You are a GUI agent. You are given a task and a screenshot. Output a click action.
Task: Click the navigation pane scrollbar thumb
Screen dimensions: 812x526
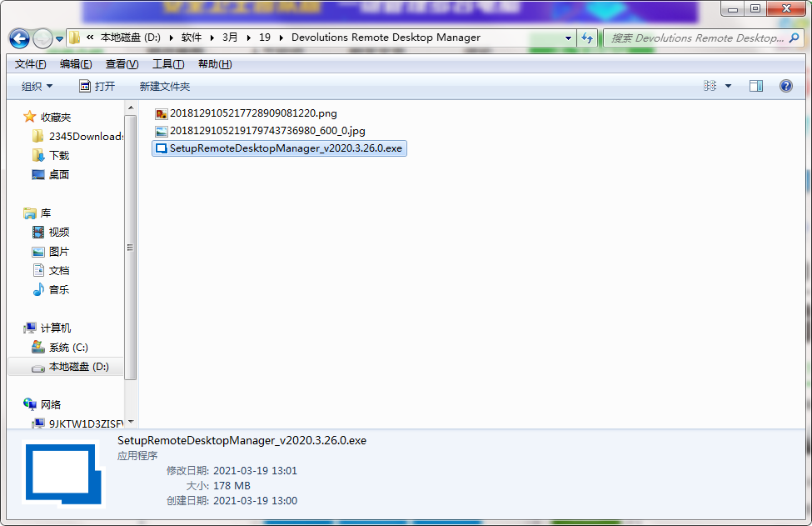131,248
